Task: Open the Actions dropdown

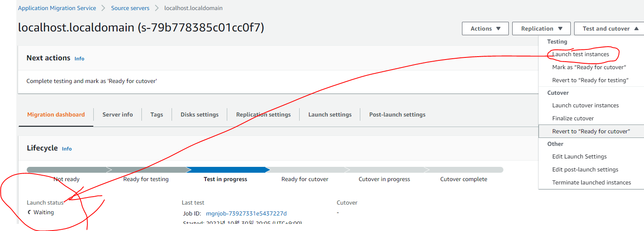Action: 485,29
